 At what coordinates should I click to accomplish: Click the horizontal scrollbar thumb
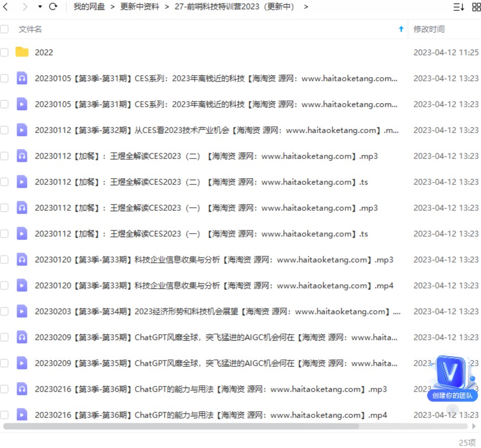(x=181, y=426)
